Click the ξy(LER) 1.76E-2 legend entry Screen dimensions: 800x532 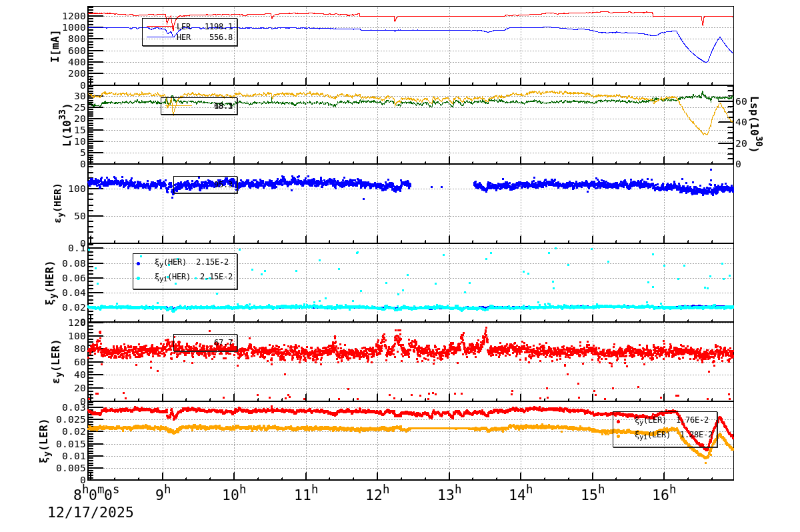[663, 421]
